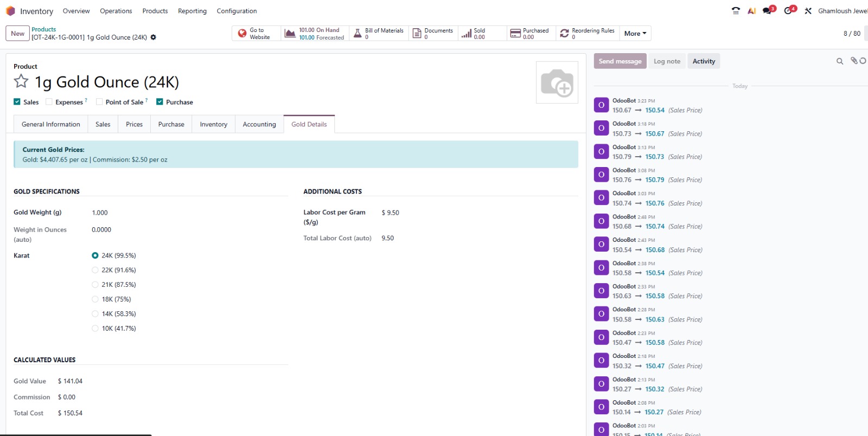
Task: Click the Go to Website globe button
Action: (256, 34)
